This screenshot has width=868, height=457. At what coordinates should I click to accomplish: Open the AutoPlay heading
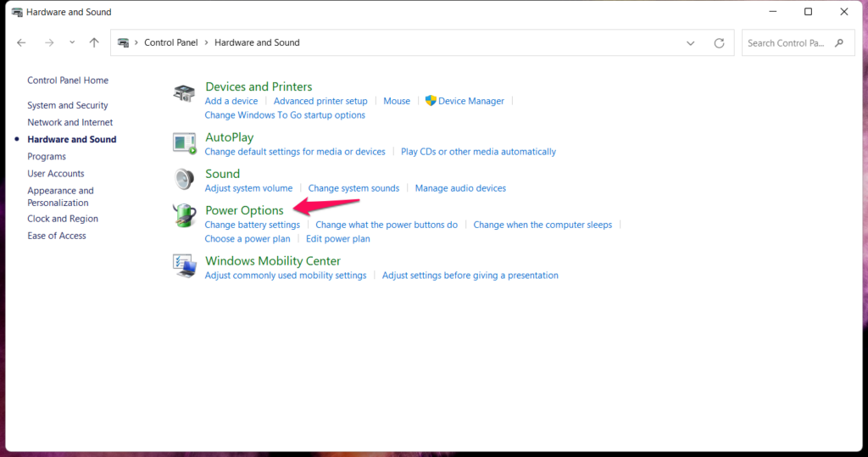(229, 137)
